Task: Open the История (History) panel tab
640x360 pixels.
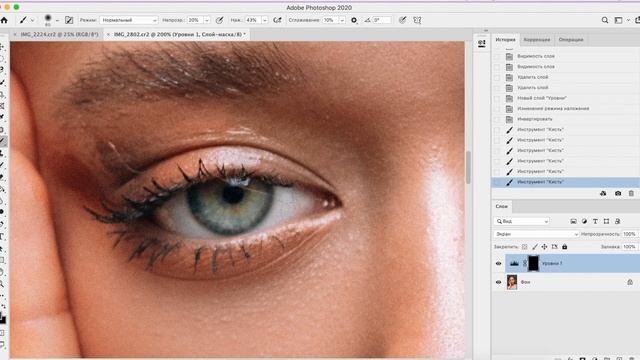Action: pyautogui.click(x=505, y=40)
